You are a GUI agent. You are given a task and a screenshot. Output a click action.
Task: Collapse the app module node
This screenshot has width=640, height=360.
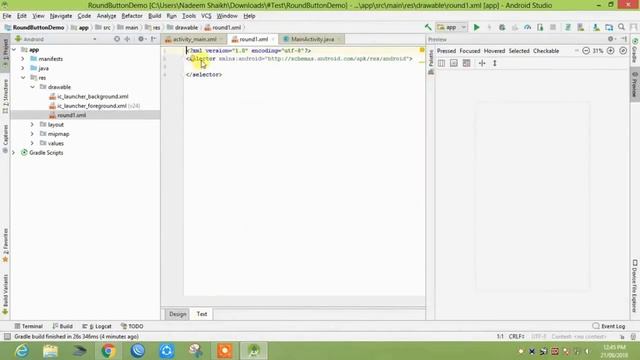pos(14,49)
